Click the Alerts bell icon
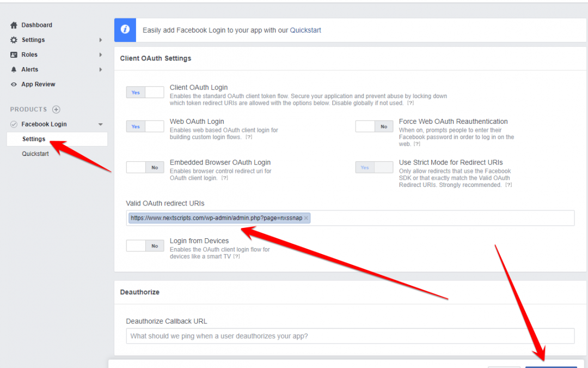 click(x=14, y=69)
